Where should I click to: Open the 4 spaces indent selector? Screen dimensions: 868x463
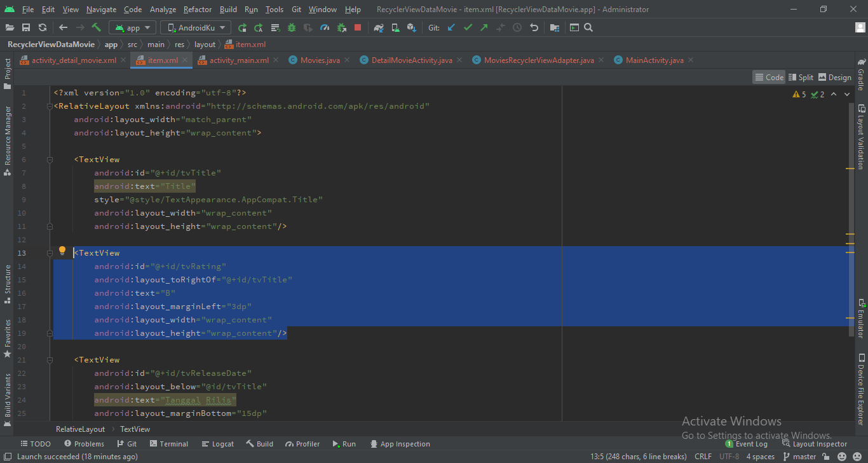pos(760,457)
